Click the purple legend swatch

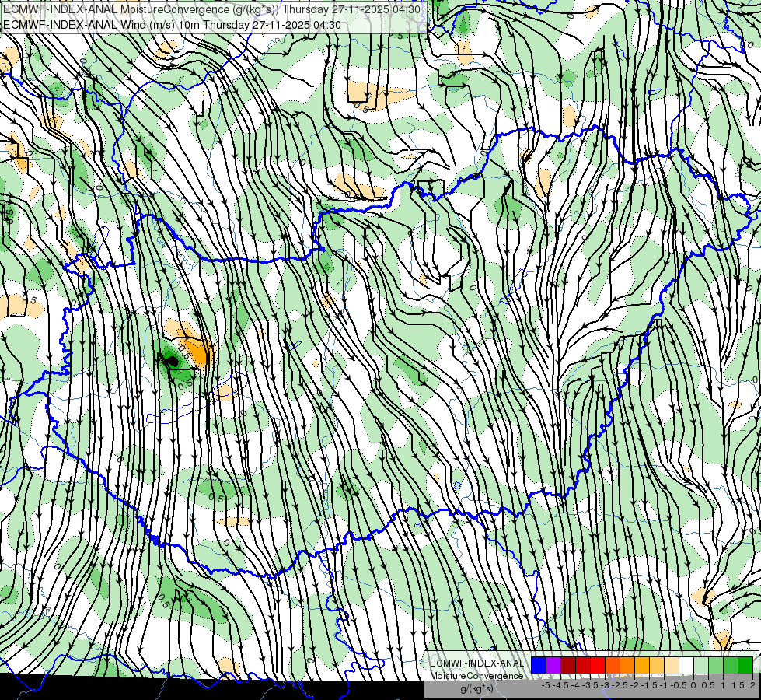coord(553,666)
